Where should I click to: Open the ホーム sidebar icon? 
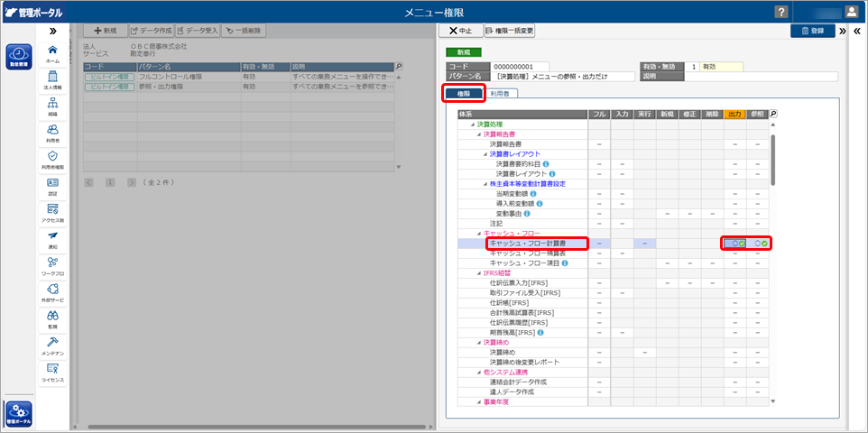tap(53, 53)
